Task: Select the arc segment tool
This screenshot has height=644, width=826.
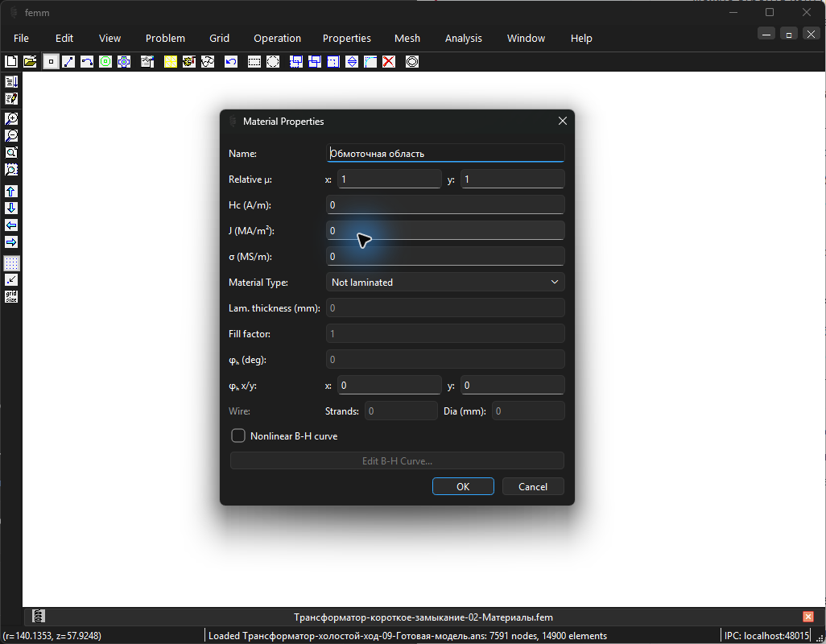Action: pyautogui.click(x=87, y=62)
